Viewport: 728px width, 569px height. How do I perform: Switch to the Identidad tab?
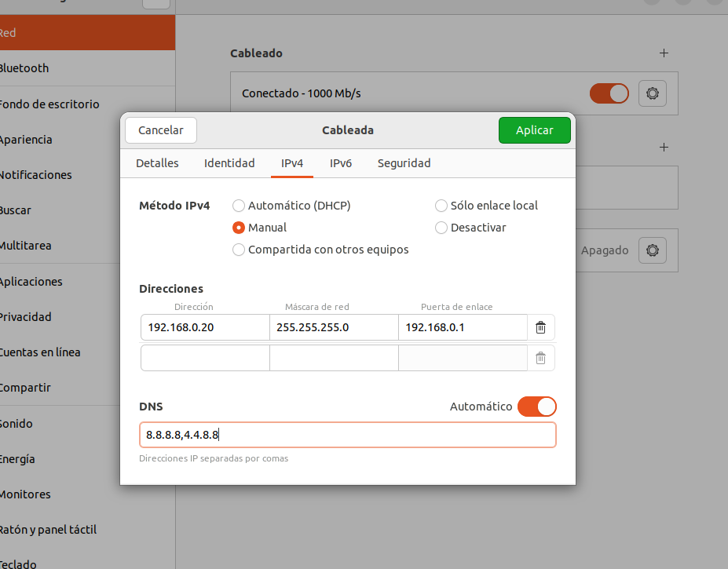(229, 163)
